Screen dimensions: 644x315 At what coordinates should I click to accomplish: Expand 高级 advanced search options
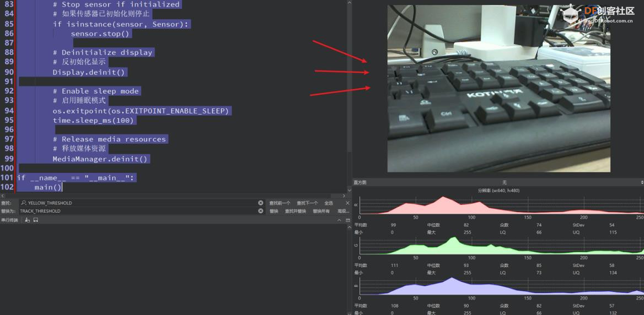tap(342, 211)
